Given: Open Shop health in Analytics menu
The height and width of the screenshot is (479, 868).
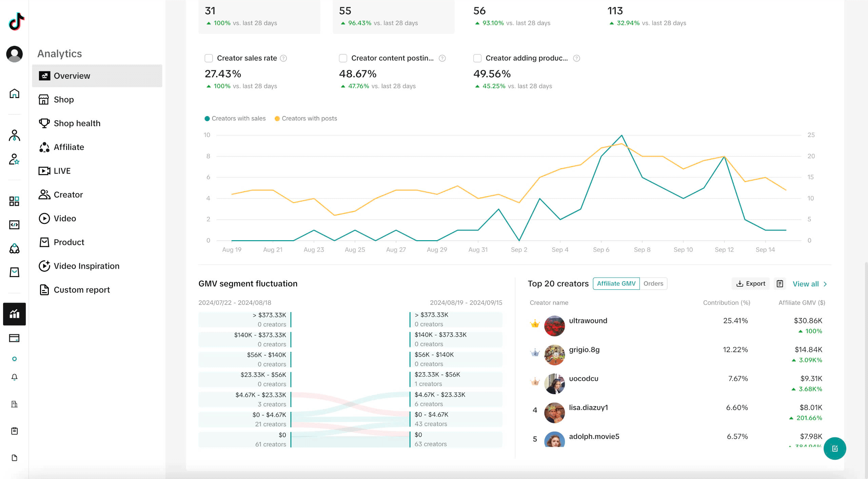Looking at the screenshot, I should coord(77,123).
